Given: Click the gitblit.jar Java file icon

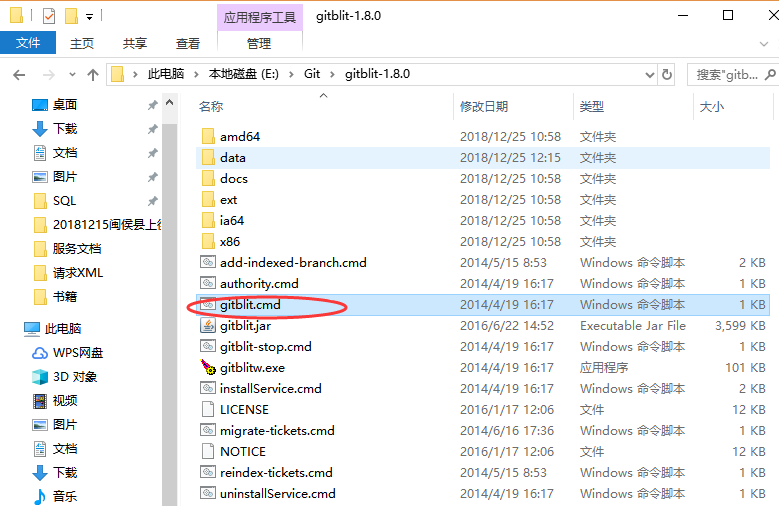Looking at the screenshot, I should point(208,326).
